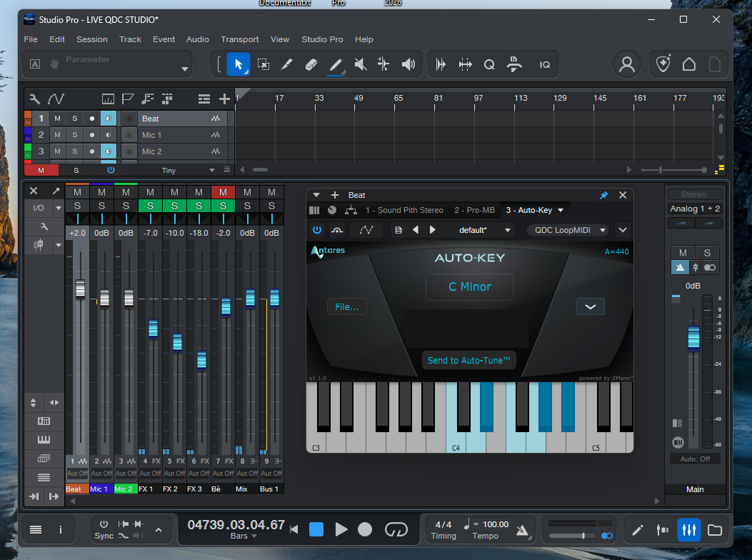752x560 pixels.
Task: Open the Mix console view button
Action: click(x=688, y=530)
